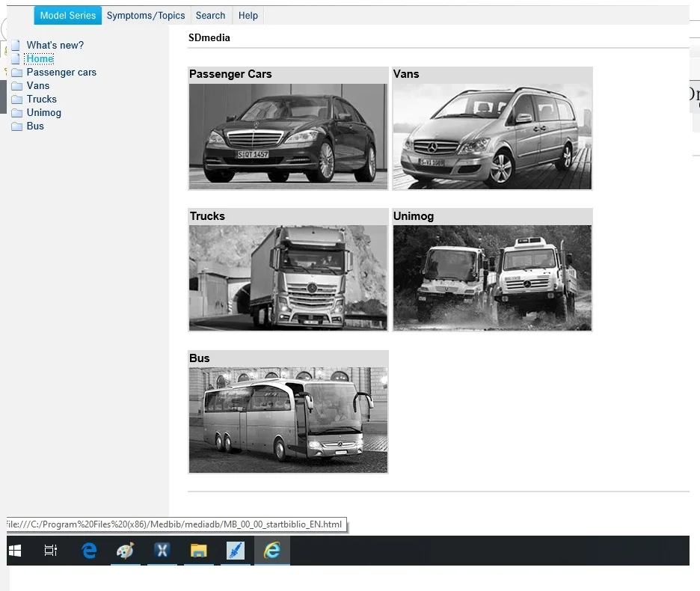Click the Passenger cars folder icon in sidebar
This screenshot has width=700, height=591.
tap(16, 73)
